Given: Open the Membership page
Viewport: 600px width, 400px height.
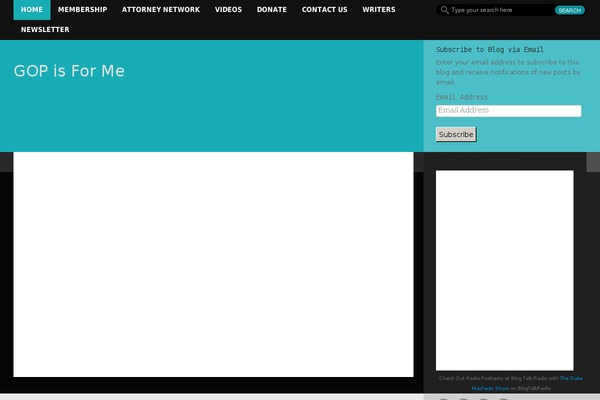Looking at the screenshot, I should (82, 10).
